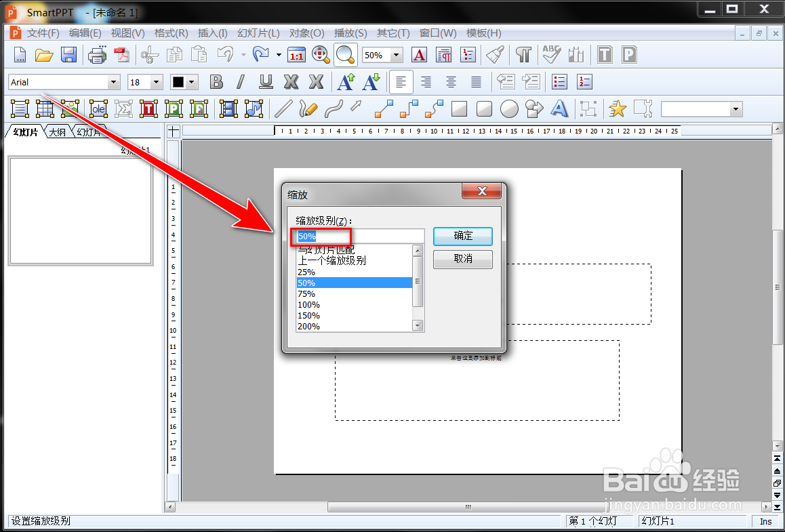Screen dimensions: 785x532
Task: Expand the Arial font name dropdown
Action: [114, 82]
